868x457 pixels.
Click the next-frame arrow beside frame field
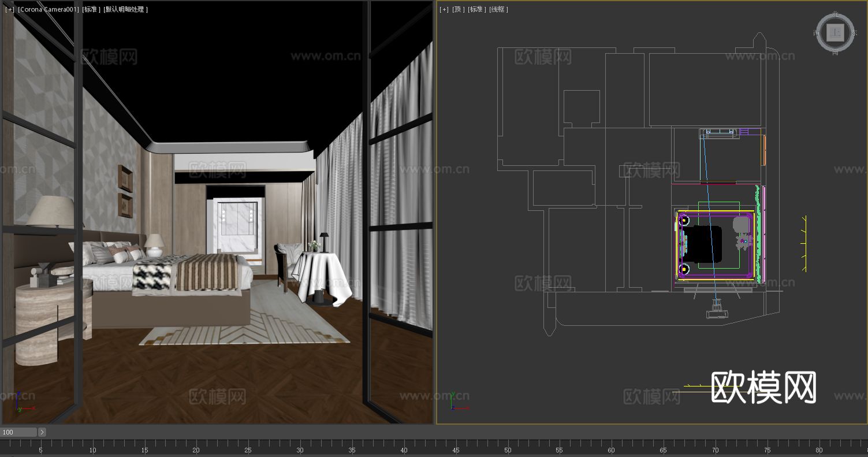pos(41,432)
